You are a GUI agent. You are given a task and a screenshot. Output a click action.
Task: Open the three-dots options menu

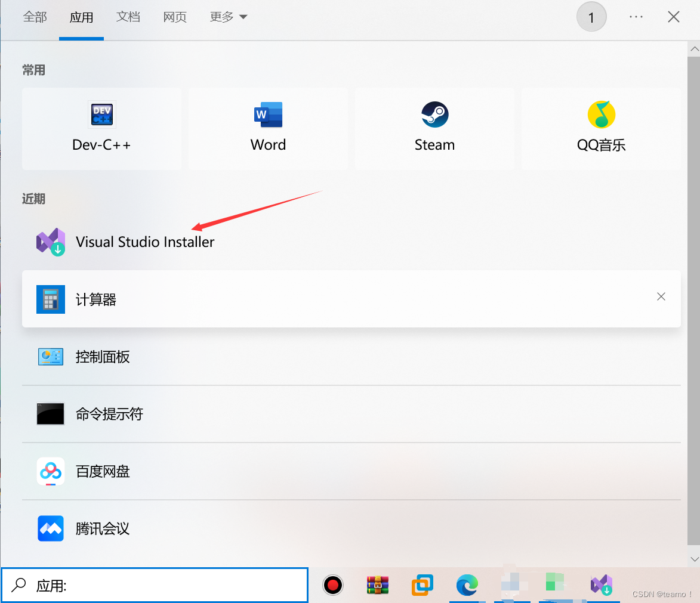(x=636, y=17)
